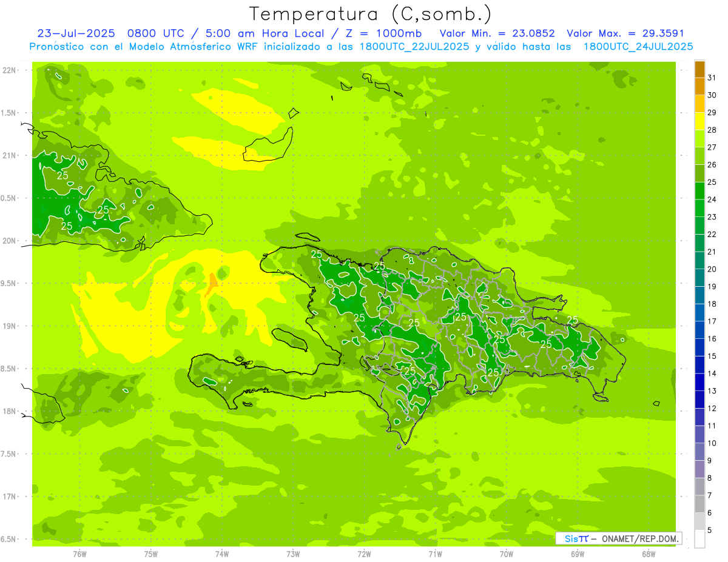Viewport: 728px width, 562px height.
Task: Click 'Valor Max. = 29.3591' value
Action: 625,33
